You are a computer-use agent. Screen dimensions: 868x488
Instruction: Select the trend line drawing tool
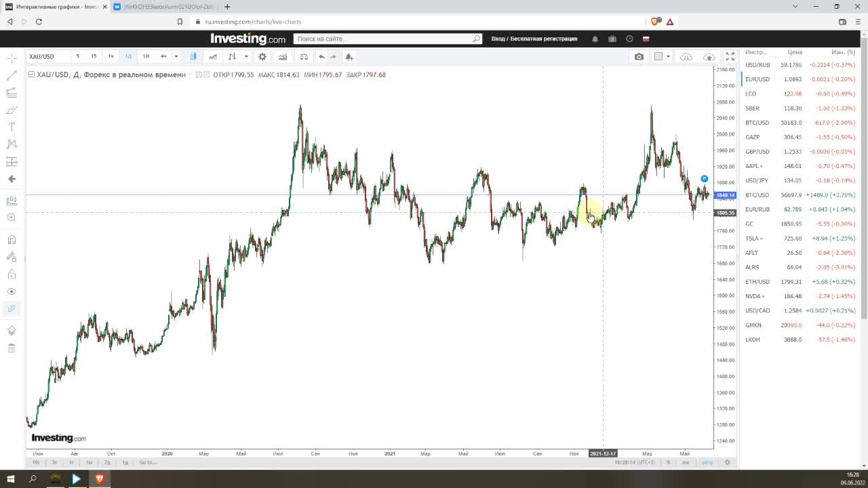point(12,76)
